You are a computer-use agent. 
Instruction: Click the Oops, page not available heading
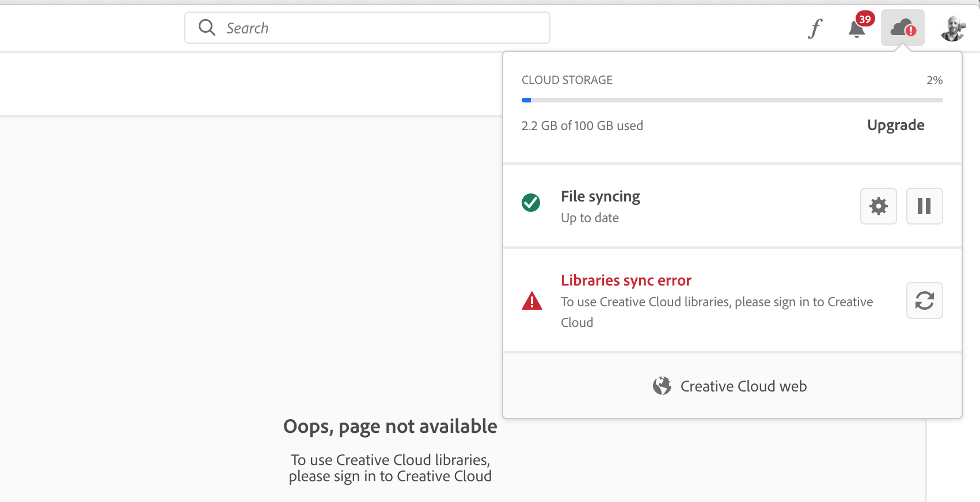(390, 427)
